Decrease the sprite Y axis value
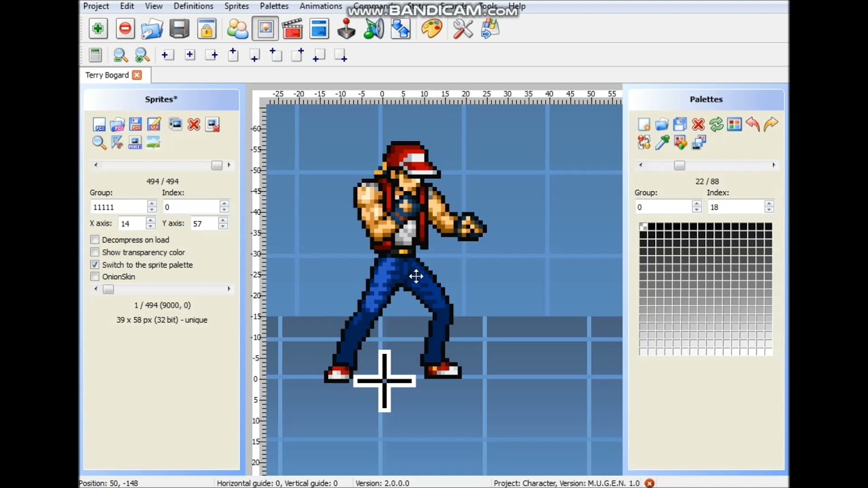The width and height of the screenshot is (868, 488). click(x=224, y=226)
